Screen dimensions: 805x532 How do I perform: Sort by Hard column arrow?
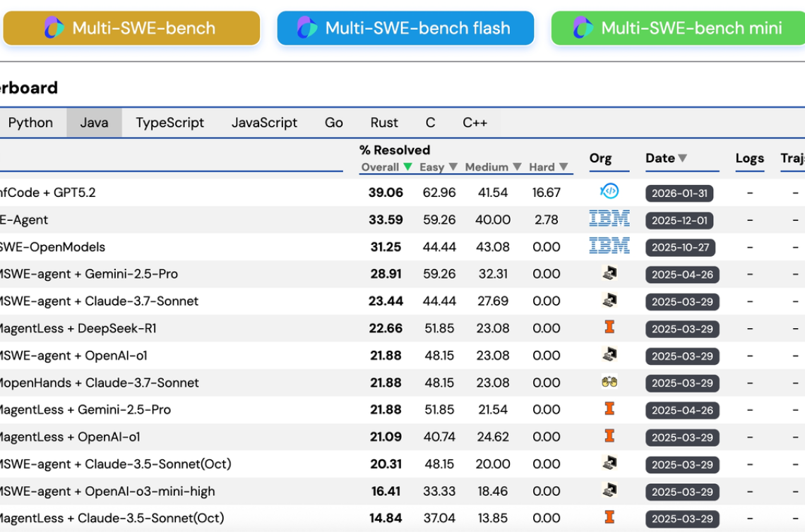563,167
